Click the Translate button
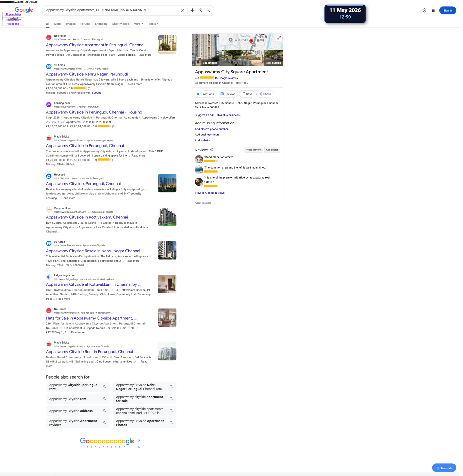463x476 pixels. pyautogui.click(x=444, y=468)
